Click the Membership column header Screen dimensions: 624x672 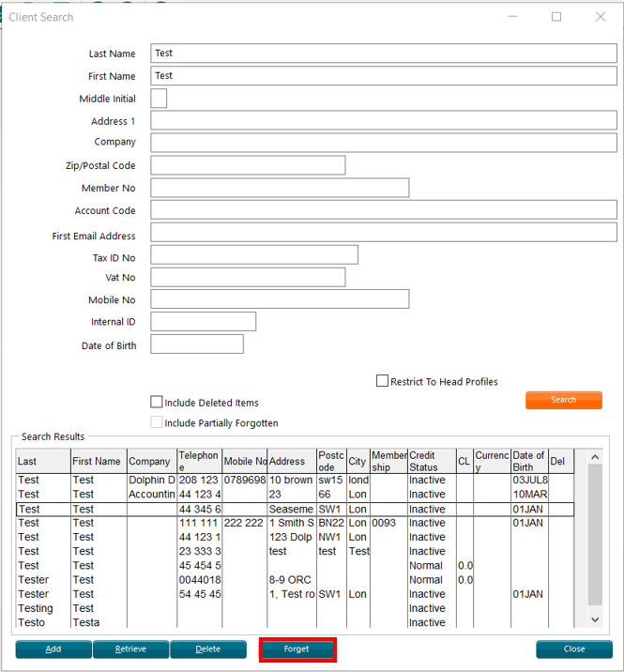click(x=388, y=461)
